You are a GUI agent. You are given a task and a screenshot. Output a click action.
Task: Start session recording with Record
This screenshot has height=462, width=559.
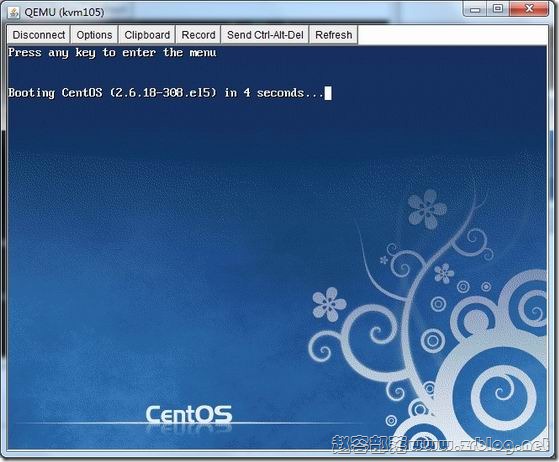coord(198,35)
